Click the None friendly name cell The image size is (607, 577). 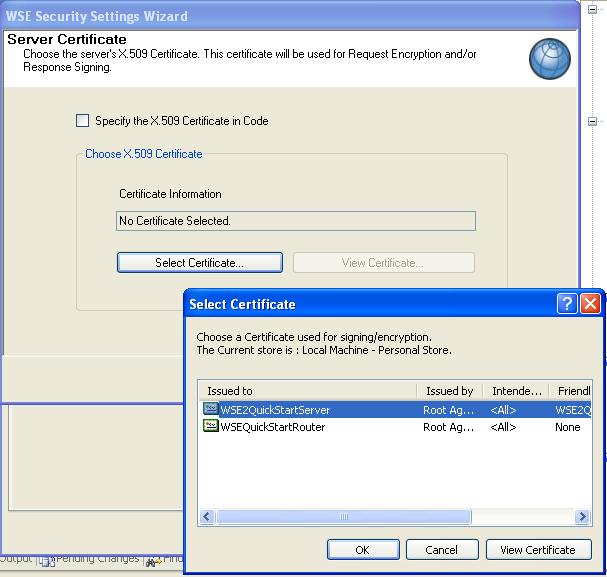pos(568,427)
